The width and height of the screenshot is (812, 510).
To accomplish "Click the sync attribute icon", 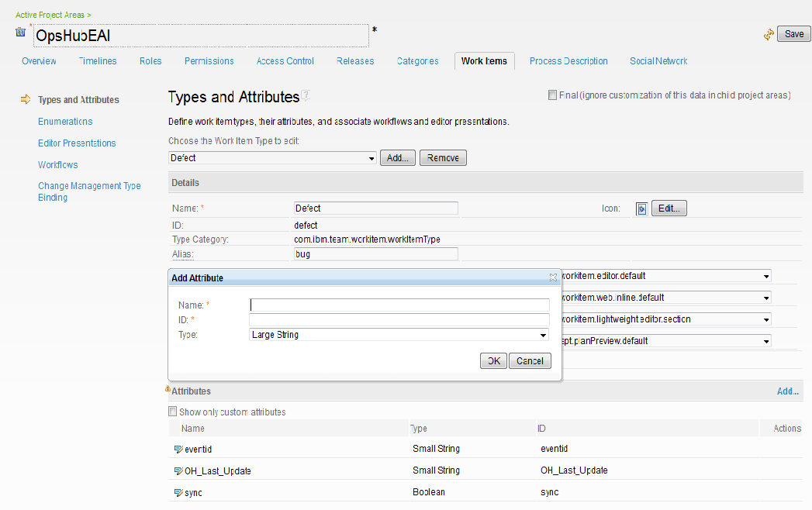I will (178, 492).
